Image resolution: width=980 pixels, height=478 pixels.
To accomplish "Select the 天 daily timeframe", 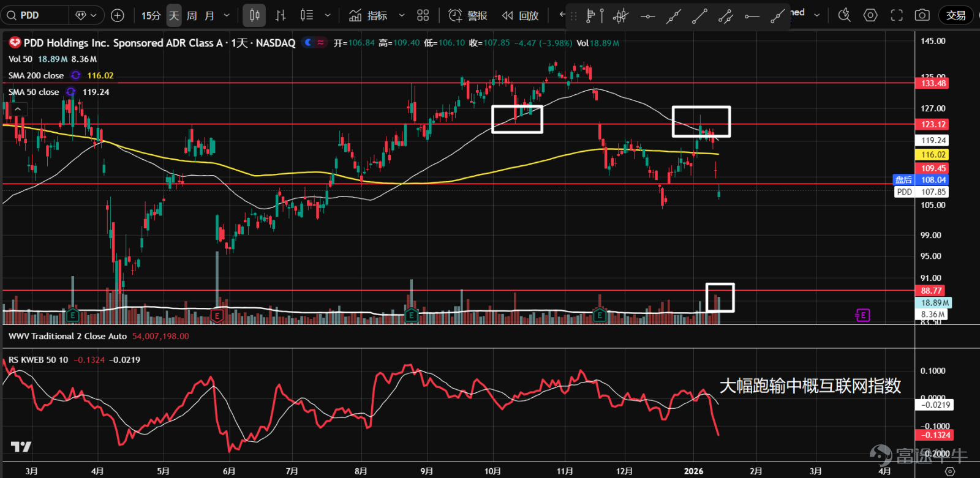I will pos(174,15).
